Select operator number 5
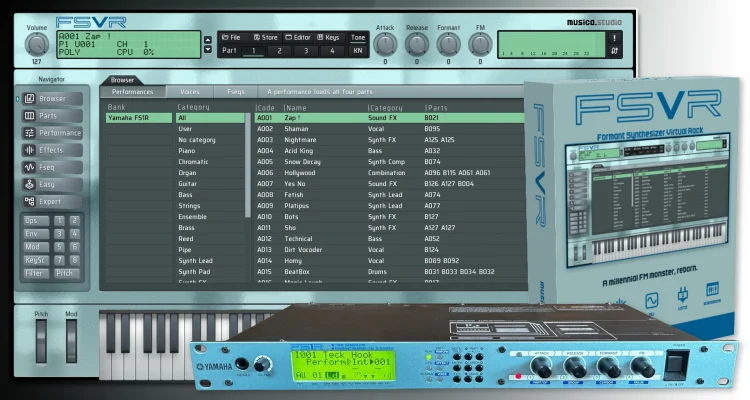Image resolution: width=750 pixels, height=400 pixels. tap(59, 247)
